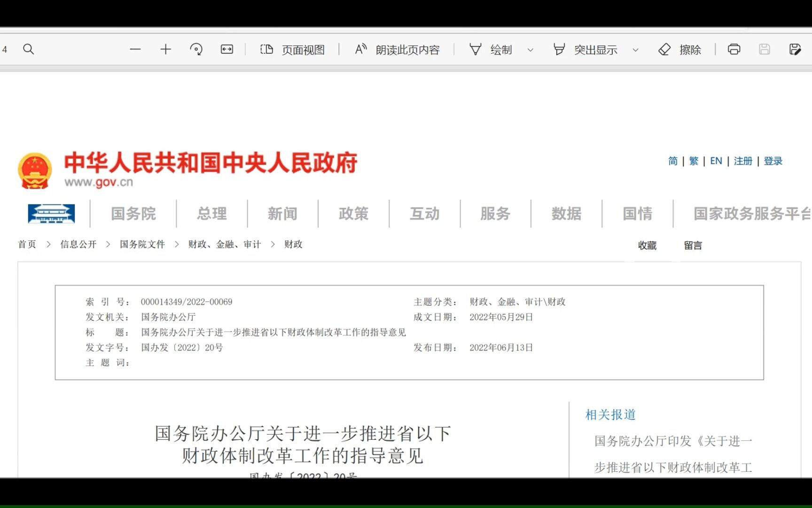Go to 财政 breadcrumb
The width and height of the screenshot is (812, 508).
(293, 244)
